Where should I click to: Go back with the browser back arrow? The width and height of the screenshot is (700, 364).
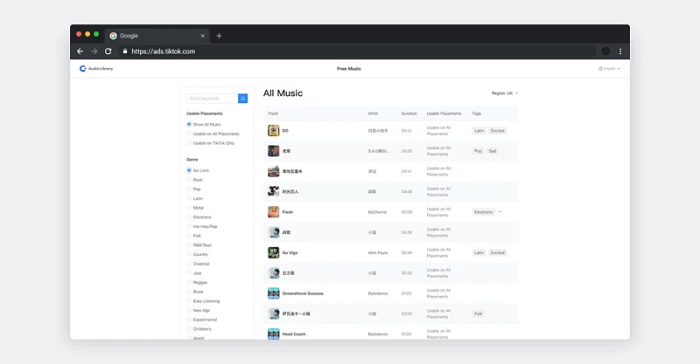[80, 51]
